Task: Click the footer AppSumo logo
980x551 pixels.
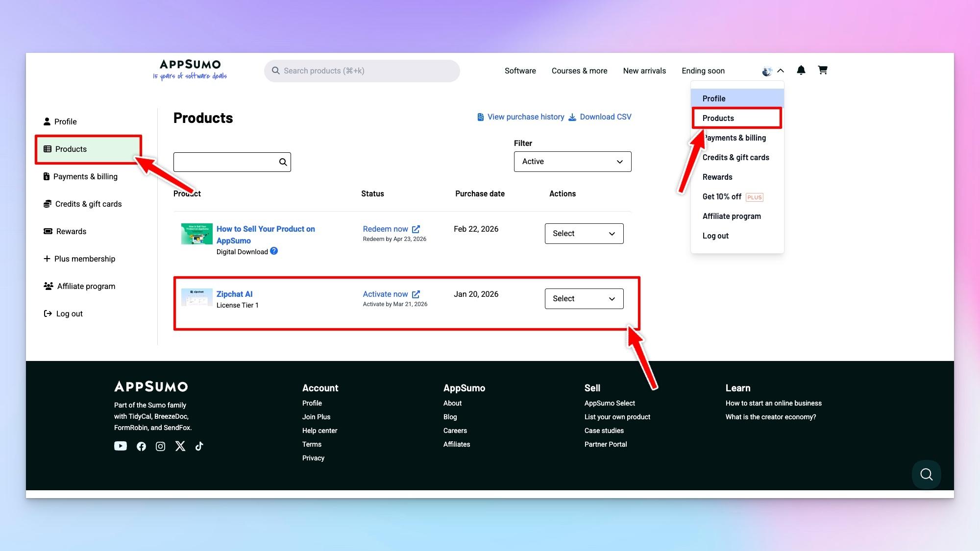Action: [x=151, y=387]
